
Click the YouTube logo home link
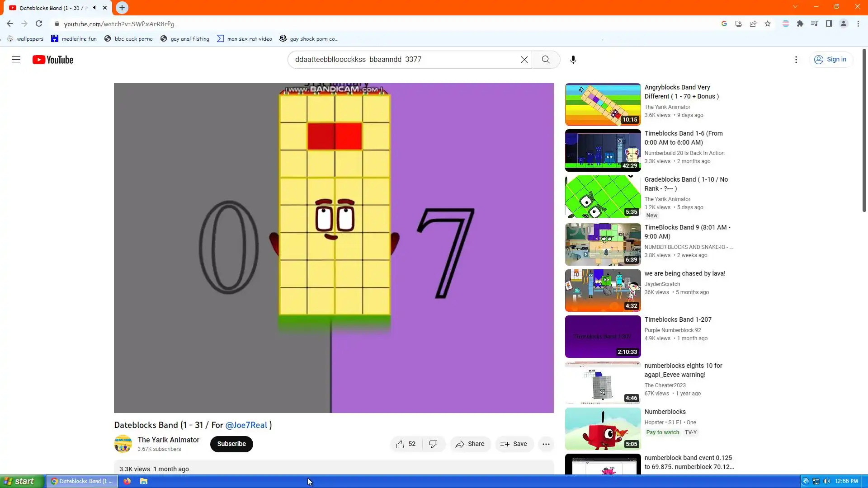tap(53, 60)
